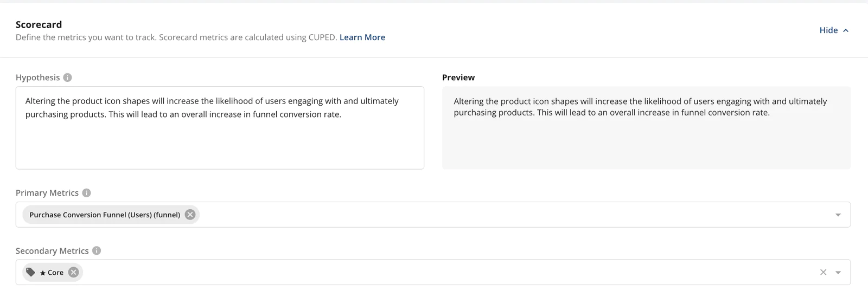The image size is (868, 297).
Task: Focus the empty Primary Metrics field area
Action: 488,215
